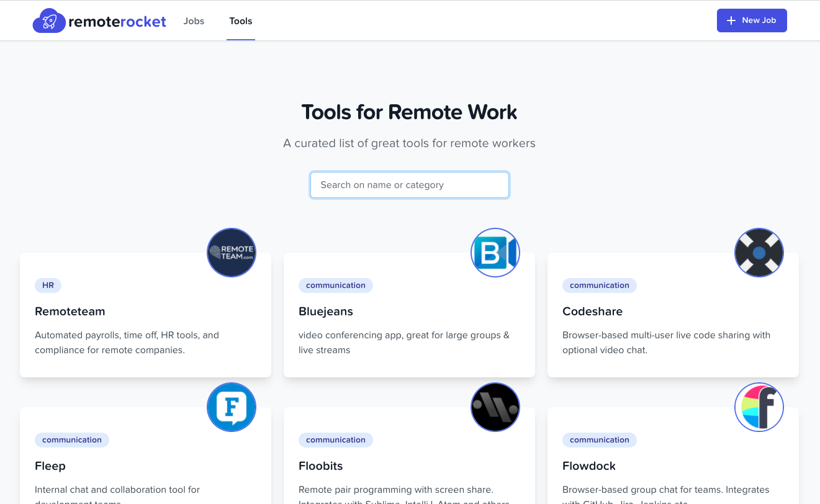Click the 'Tools for Remote Work' heading

click(410, 112)
